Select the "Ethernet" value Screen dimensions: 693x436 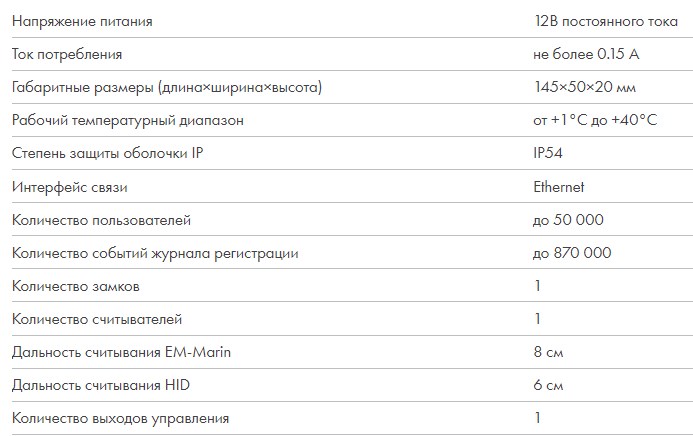(559, 187)
